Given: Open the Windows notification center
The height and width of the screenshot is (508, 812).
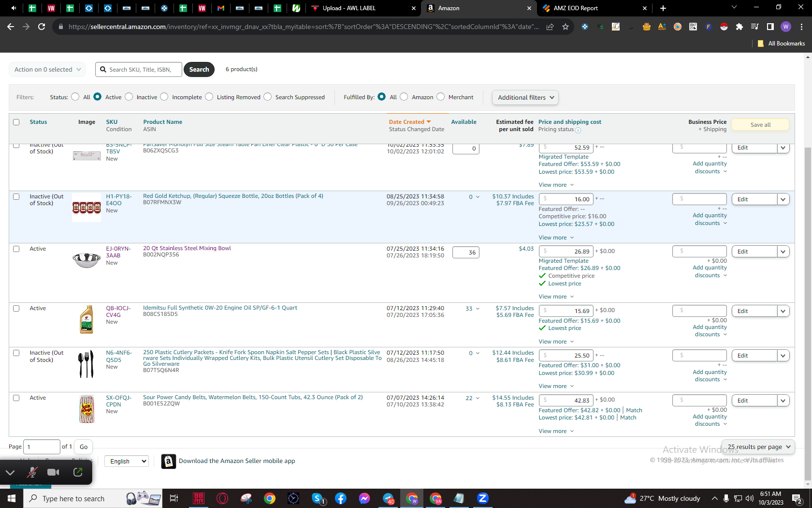Looking at the screenshot, I should 797,498.
